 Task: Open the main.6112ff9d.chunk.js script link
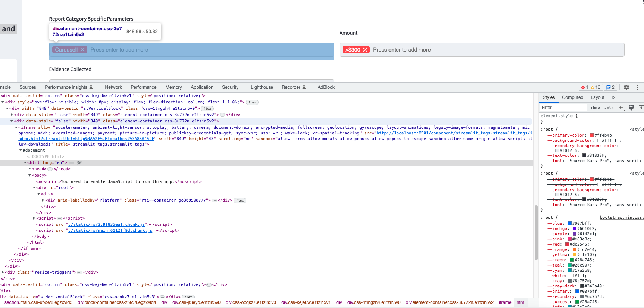(x=110, y=231)
